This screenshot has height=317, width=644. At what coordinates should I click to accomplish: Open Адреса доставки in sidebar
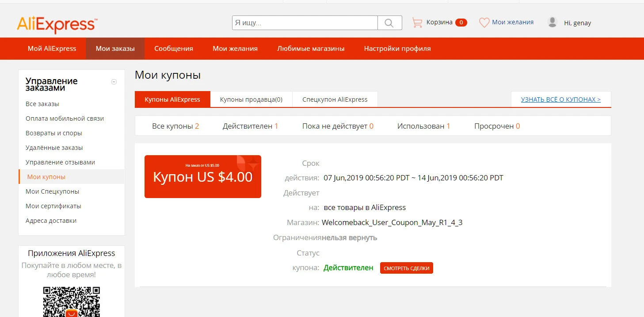51,221
